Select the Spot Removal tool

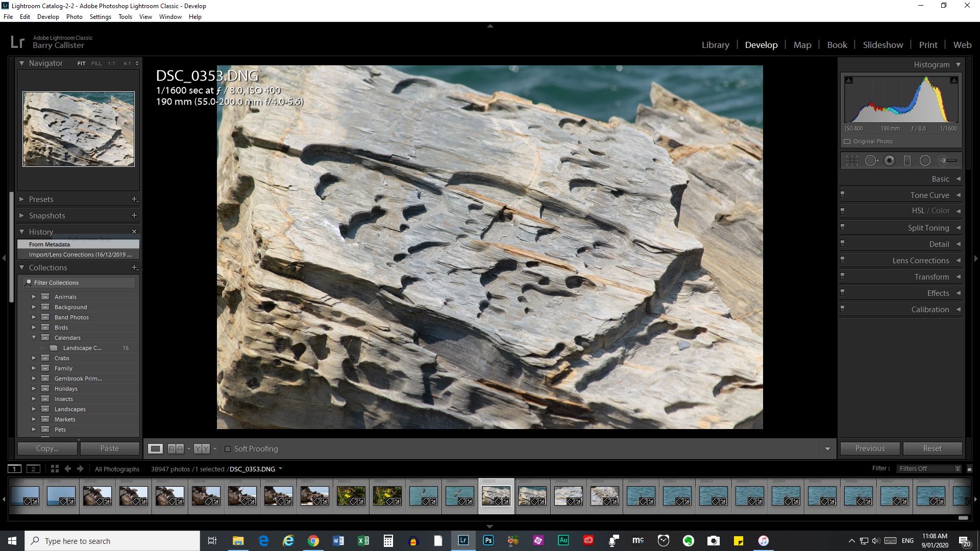(x=871, y=161)
